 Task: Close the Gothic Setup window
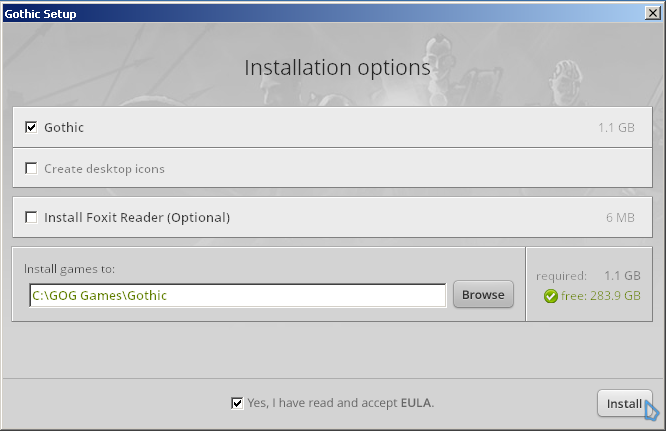click(x=652, y=13)
